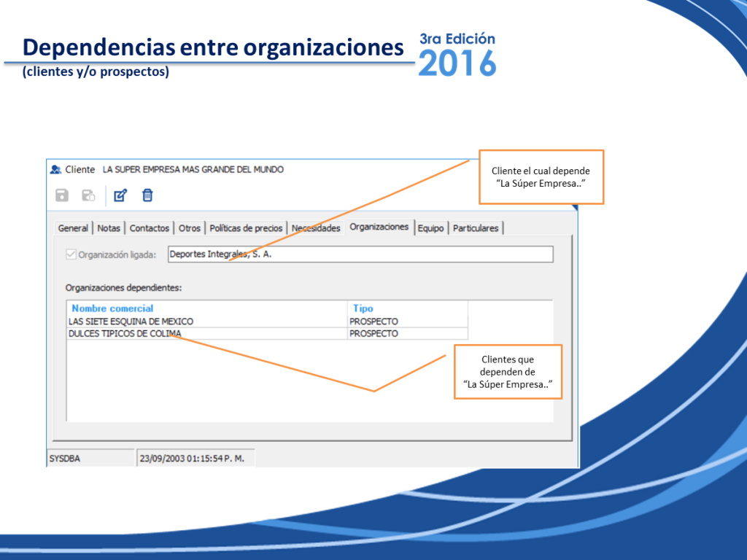
Task: Open the Políticas de precios tab
Action: (246, 228)
